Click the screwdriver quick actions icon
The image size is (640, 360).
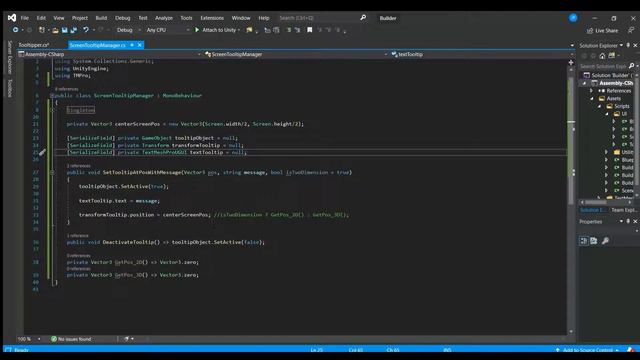click(x=42, y=152)
